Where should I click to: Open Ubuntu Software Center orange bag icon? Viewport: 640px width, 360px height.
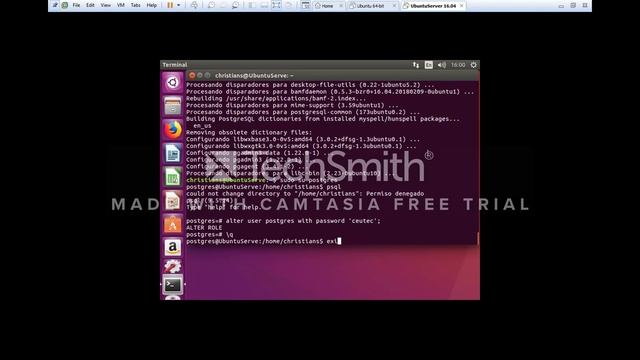(x=173, y=224)
